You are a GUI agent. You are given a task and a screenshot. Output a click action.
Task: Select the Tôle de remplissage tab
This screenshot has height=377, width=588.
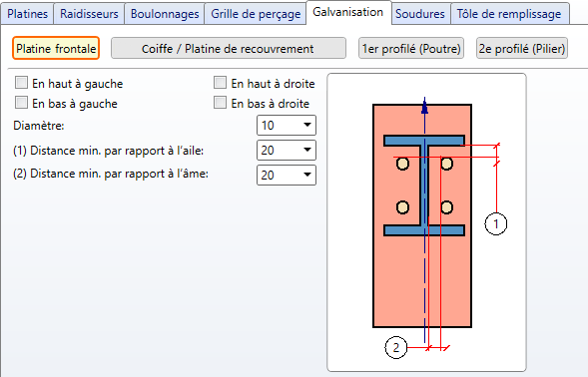coord(509,14)
